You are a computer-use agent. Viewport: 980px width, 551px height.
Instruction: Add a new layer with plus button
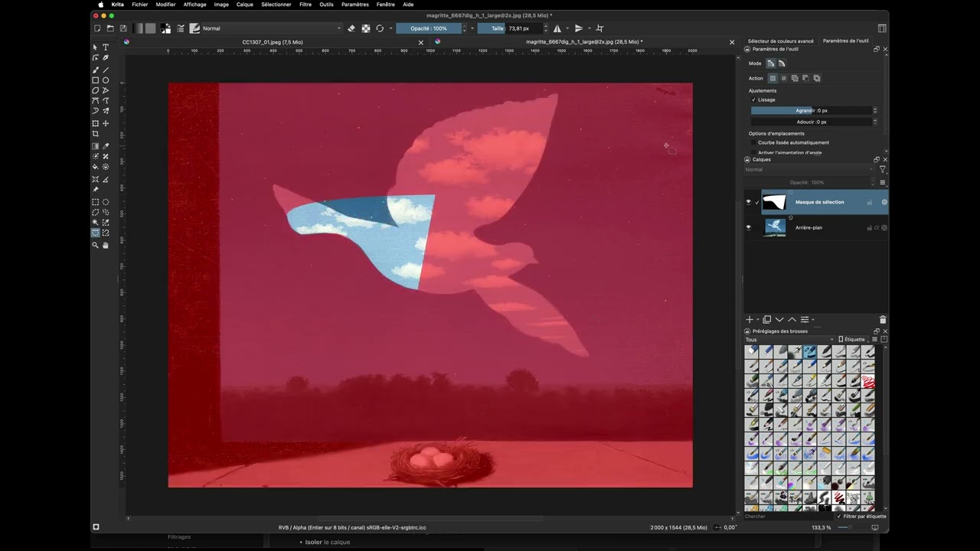[x=750, y=320]
